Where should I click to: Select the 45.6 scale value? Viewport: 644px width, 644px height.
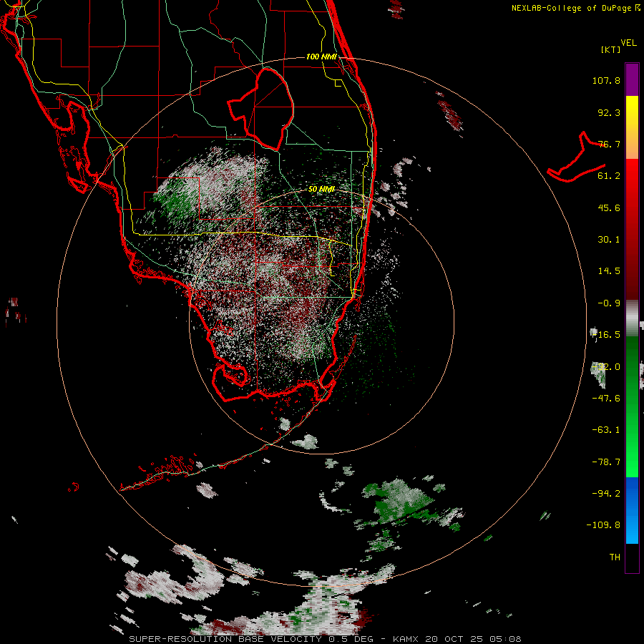[x=609, y=208]
